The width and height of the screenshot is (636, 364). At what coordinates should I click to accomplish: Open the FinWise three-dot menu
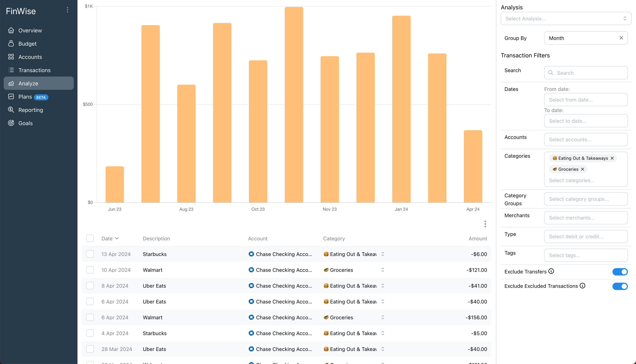[68, 10]
